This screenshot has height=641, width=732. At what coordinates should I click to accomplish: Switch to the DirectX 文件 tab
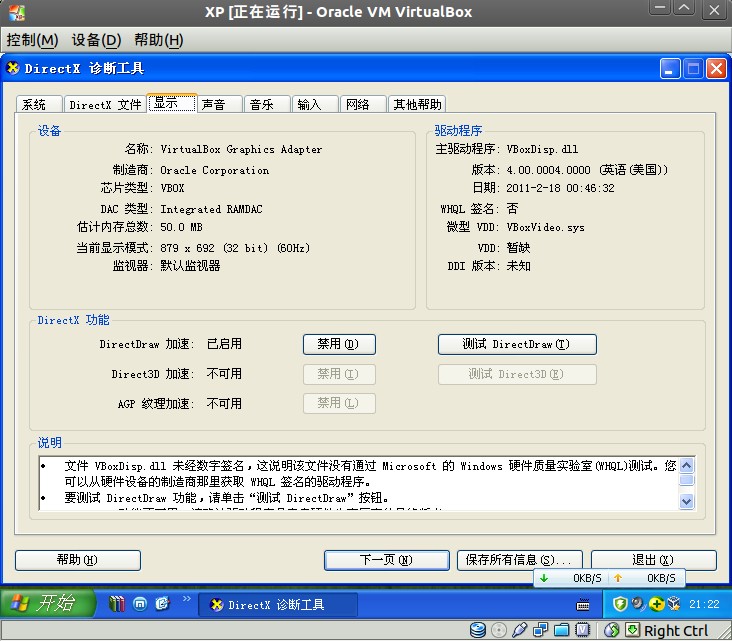pos(105,105)
